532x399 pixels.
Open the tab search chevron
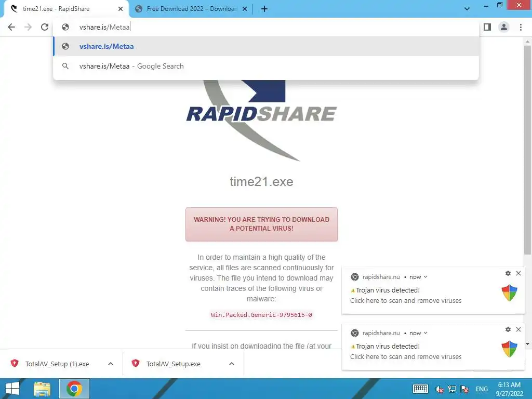(467, 9)
